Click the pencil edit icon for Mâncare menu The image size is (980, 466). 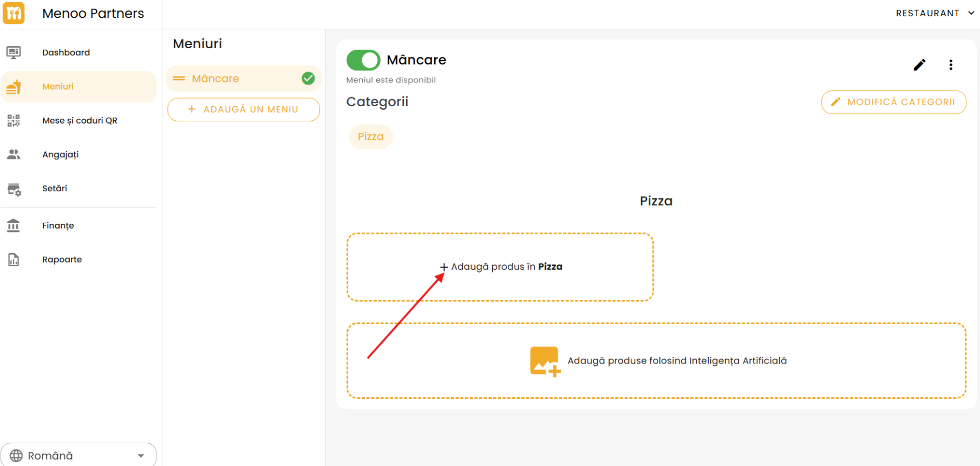pos(919,65)
